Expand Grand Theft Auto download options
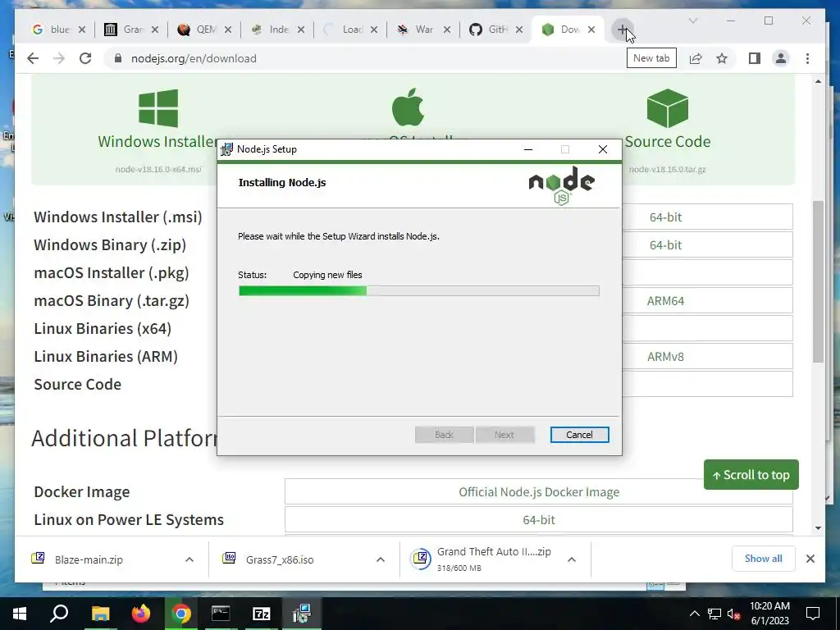The width and height of the screenshot is (840, 630). point(572,559)
